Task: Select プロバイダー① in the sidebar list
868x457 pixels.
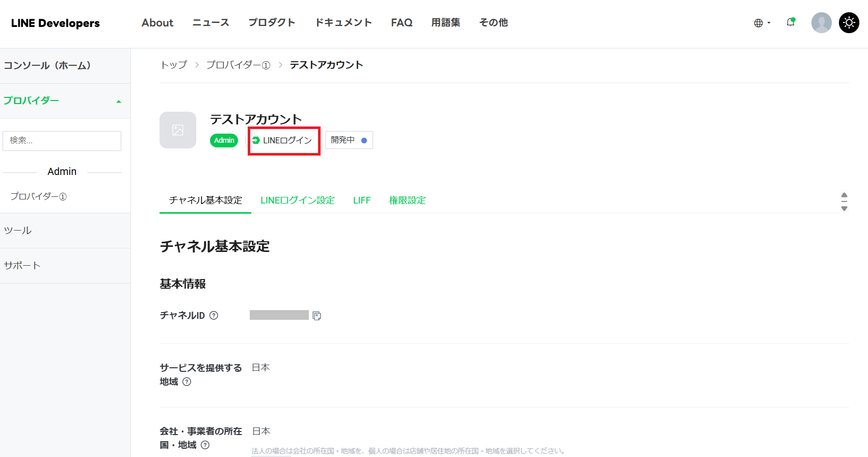Action: [39, 196]
